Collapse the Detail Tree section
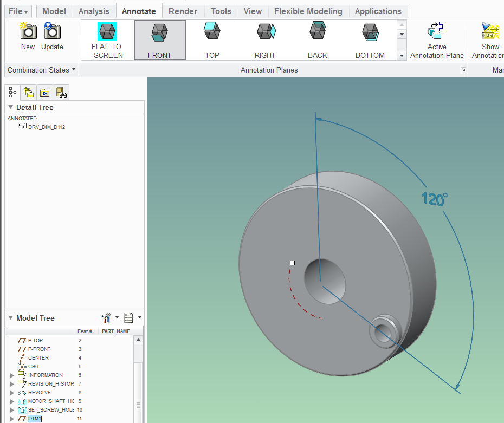The image size is (504, 423). click(11, 107)
